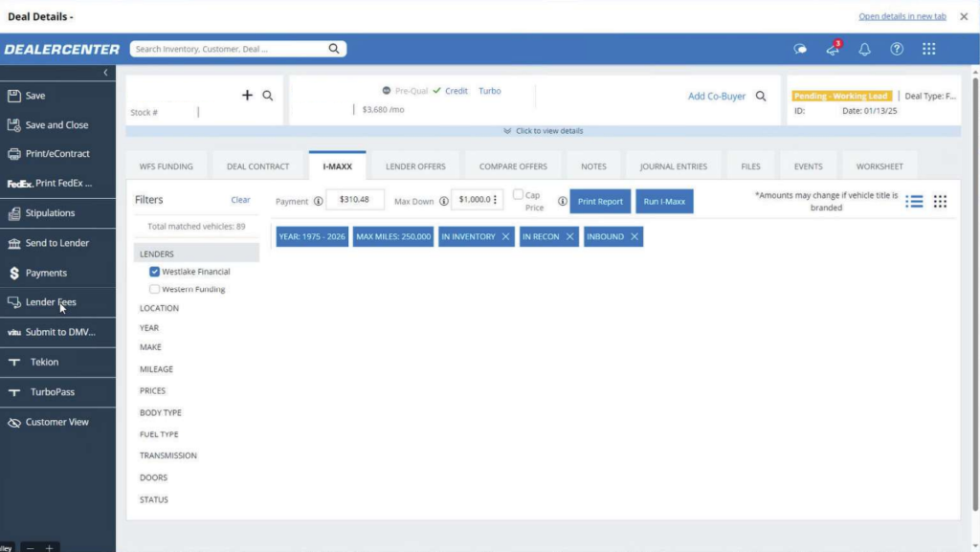Expand the FUEL TYPE filter section
This screenshot has width=980, height=552.
(159, 434)
